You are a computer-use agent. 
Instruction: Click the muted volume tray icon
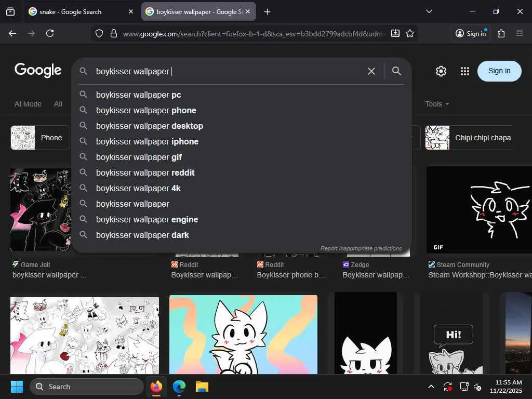click(477, 387)
